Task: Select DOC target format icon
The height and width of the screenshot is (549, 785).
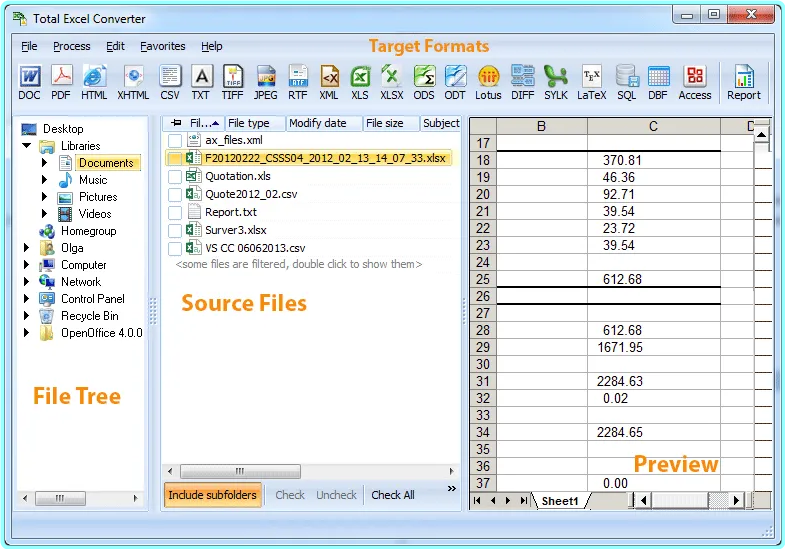Action: (x=30, y=83)
